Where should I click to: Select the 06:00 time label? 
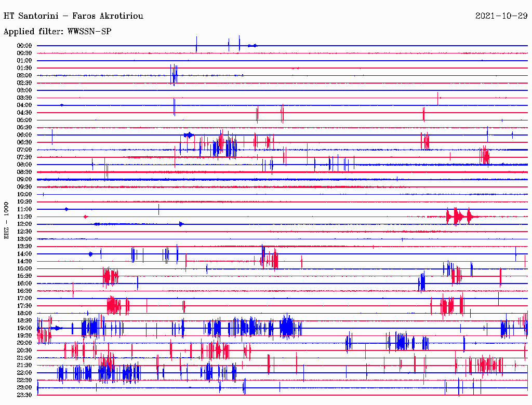pyautogui.click(x=24, y=135)
